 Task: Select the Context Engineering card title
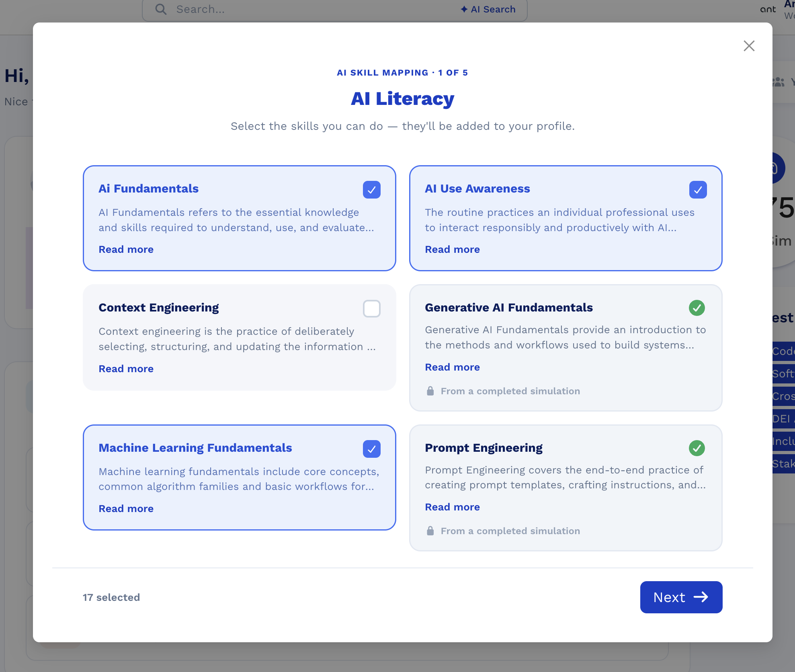click(159, 308)
